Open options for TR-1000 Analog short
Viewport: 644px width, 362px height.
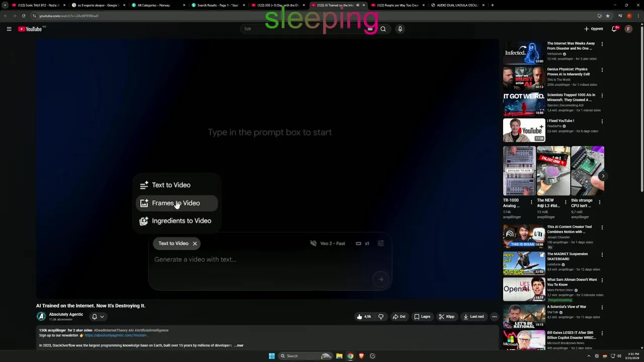point(531,202)
